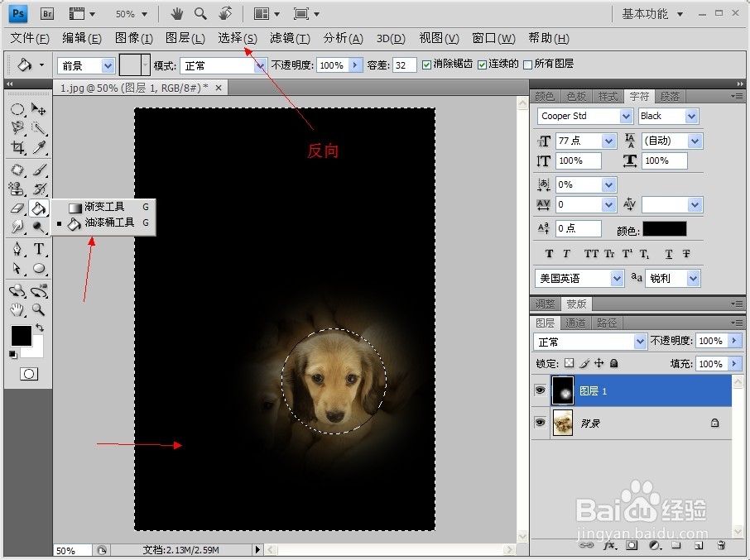
Task: Select the Paint Bucket tool in toolbox
Action: [39, 208]
